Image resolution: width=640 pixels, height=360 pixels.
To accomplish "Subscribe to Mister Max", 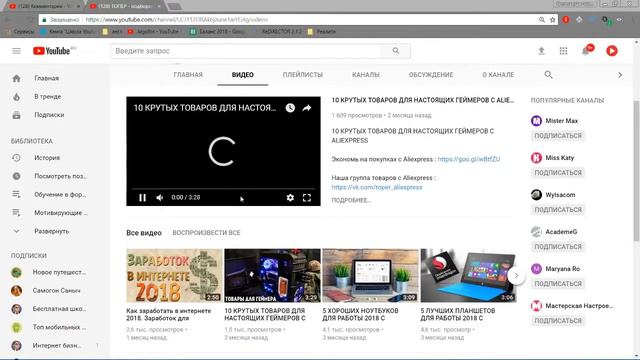I will 558,136.
